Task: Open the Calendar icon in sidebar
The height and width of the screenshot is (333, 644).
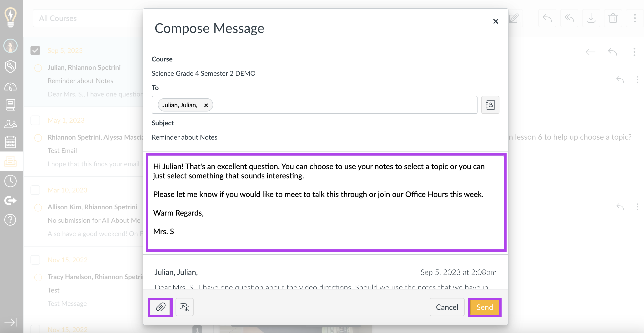Action: pyautogui.click(x=10, y=142)
